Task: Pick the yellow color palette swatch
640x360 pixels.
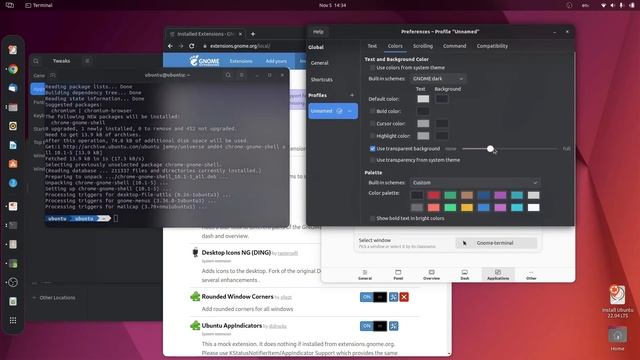Action: tap(467, 207)
